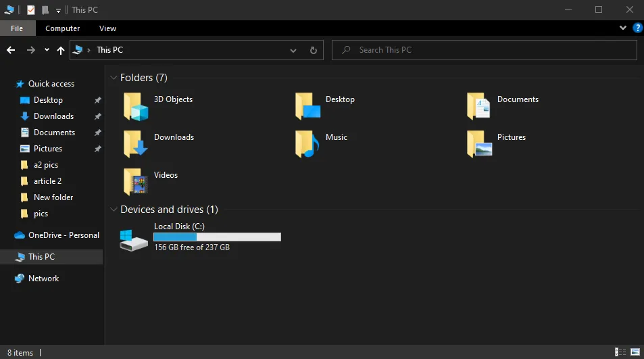Open the Computer ribbon tab
The width and height of the screenshot is (644, 359).
tap(62, 28)
